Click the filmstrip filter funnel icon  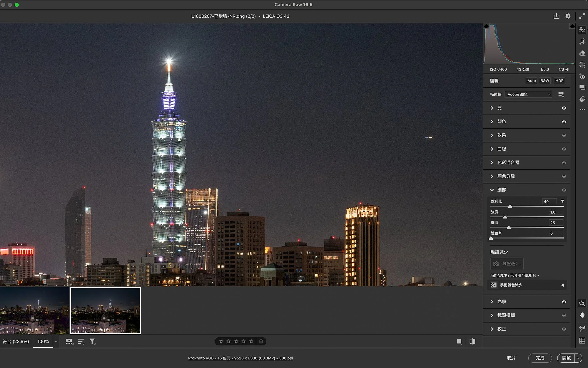coord(92,341)
